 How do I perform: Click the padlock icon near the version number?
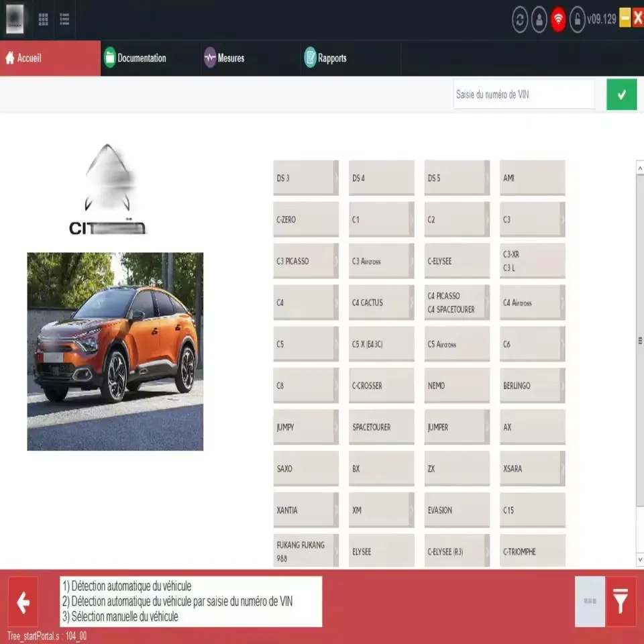(577, 19)
